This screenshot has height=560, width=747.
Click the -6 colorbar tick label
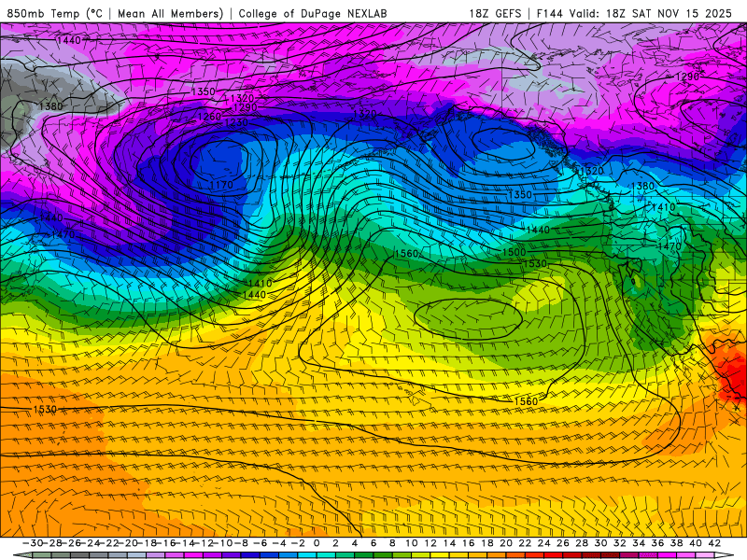(x=261, y=543)
